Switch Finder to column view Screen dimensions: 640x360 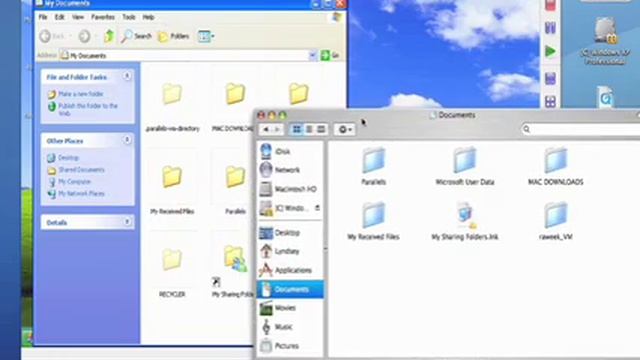pos(321,129)
